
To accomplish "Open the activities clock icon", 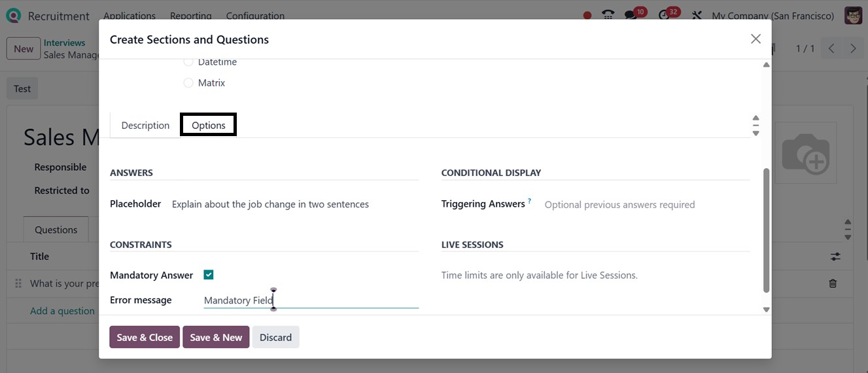I will [x=665, y=15].
